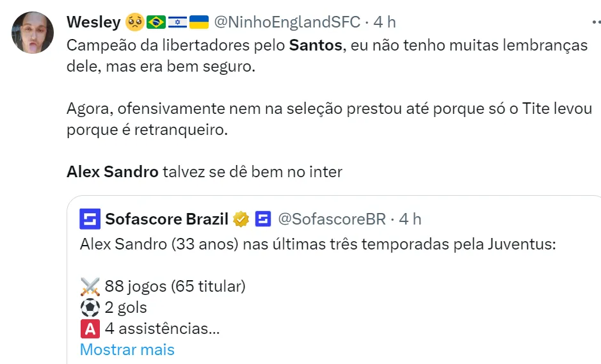This screenshot has width=601, height=364.
Task: Click the Sofascore Brazil logo avatar
Action: 90,219
